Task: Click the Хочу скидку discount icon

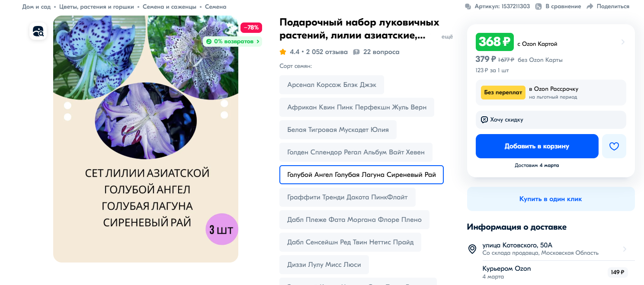Action: 484,120
